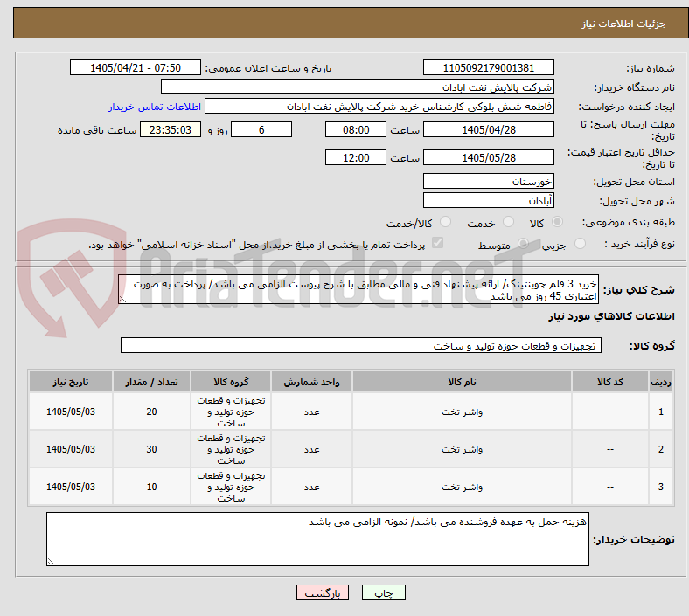This screenshot has height=616, width=689.
Task: Choose the جزیی purchase type radio
Action: [x=580, y=243]
